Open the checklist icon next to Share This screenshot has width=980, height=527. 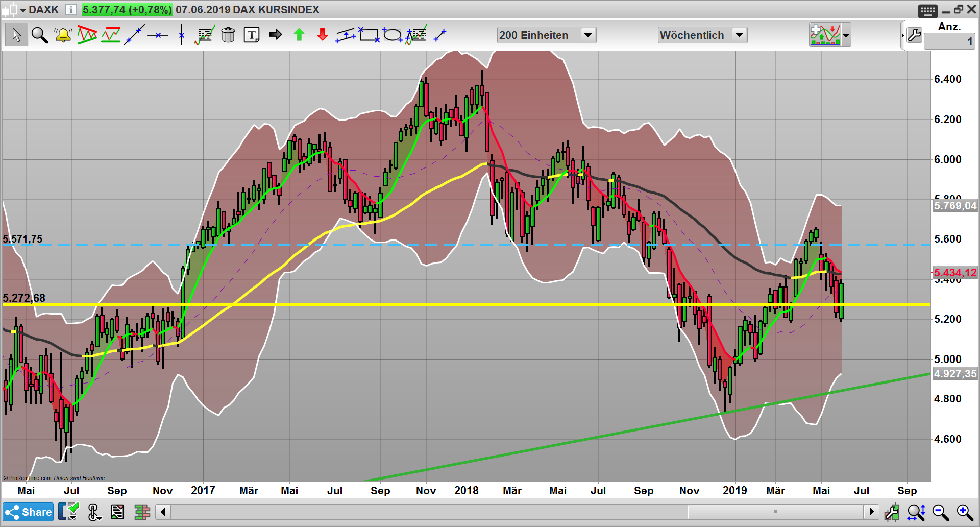(69, 512)
